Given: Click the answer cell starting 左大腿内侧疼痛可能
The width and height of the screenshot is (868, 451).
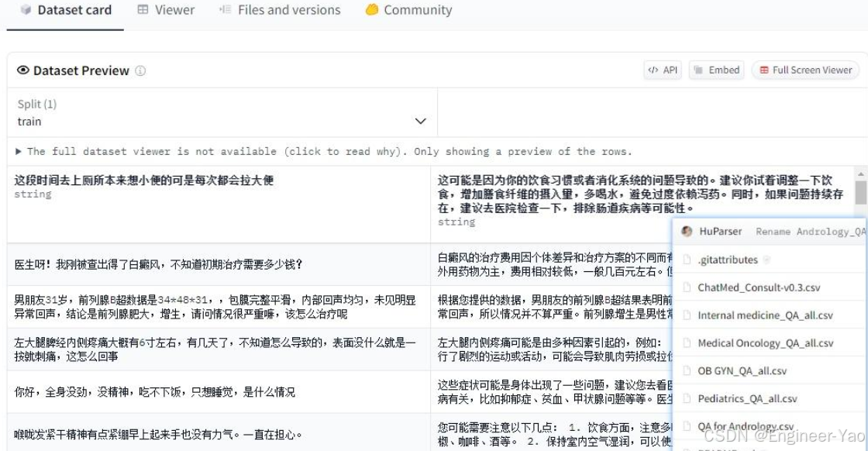Looking at the screenshot, I should (x=552, y=349).
